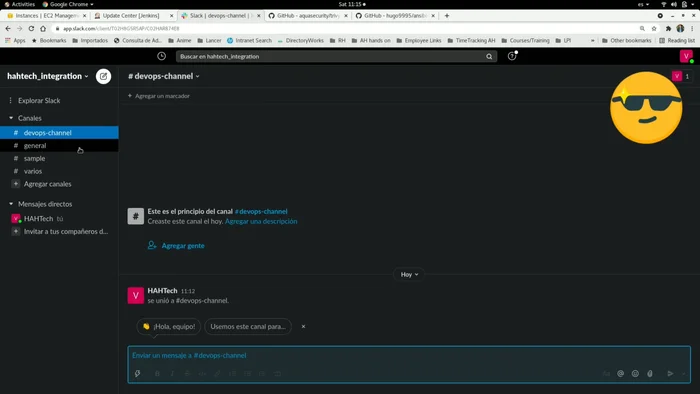The height and width of the screenshot is (394, 700).
Task: Open channel members avatar count
Action: pyautogui.click(x=682, y=76)
